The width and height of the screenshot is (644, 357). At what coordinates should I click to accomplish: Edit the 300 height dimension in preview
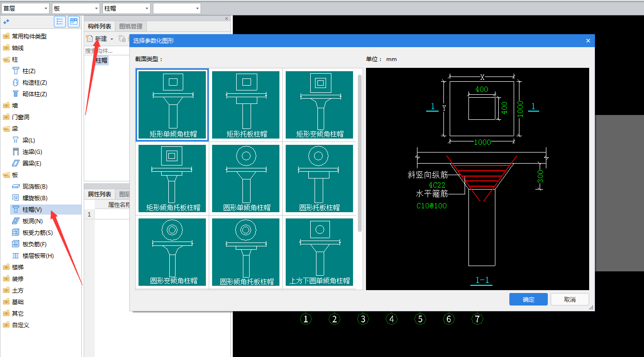point(541,178)
